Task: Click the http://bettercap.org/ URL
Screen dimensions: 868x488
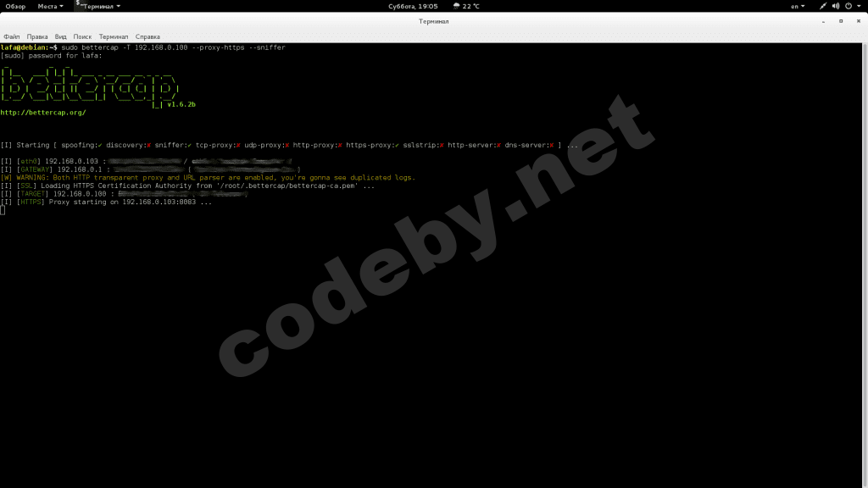Action: pos(43,113)
